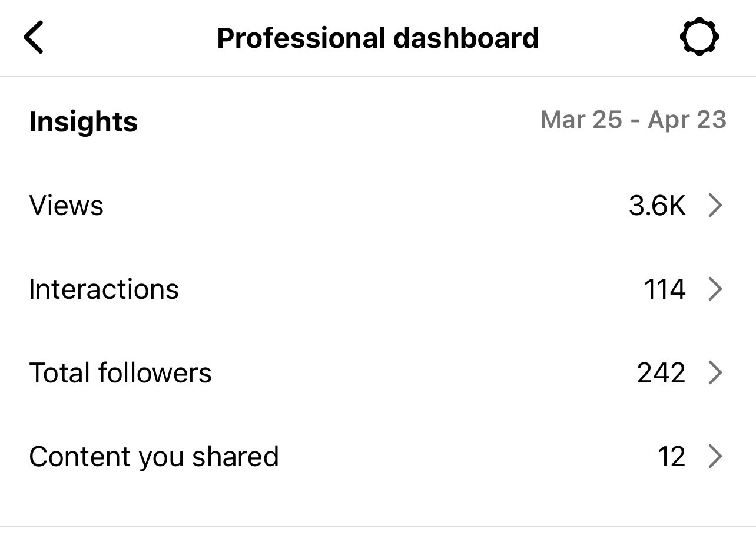Click the divider line below the header
This screenshot has width=756, height=541.
tap(378, 76)
